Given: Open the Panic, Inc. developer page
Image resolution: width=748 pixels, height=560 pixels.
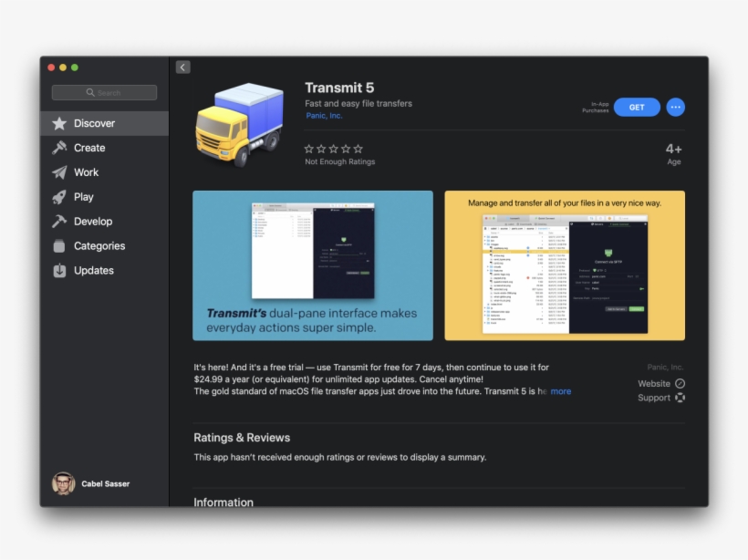Looking at the screenshot, I should (324, 115).
